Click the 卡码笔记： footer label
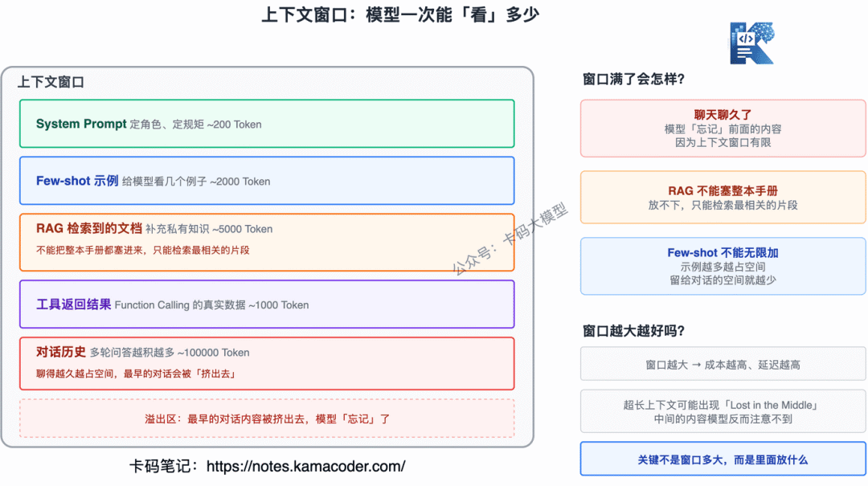This screenshot has width=868, height=486. 165,466
